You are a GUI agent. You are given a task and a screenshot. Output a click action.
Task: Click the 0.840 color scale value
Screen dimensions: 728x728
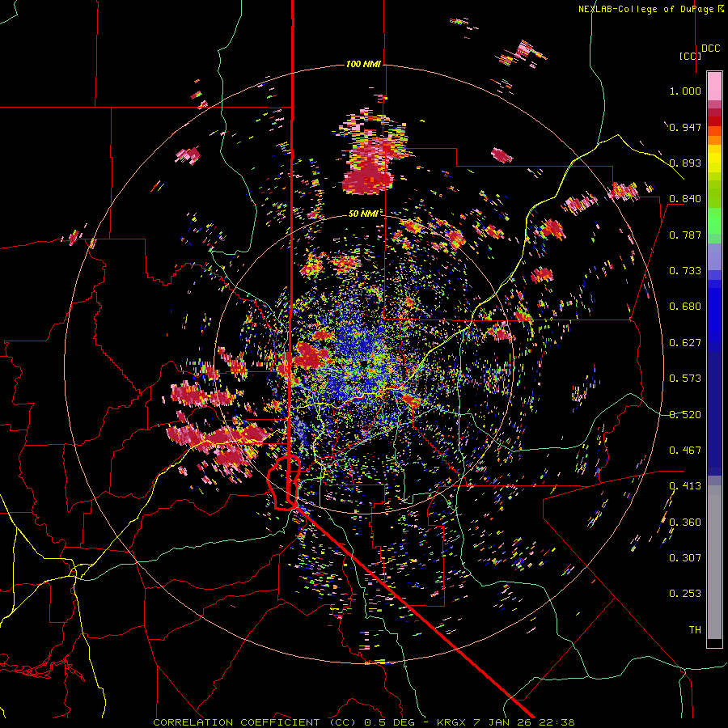tap(685, 199)
